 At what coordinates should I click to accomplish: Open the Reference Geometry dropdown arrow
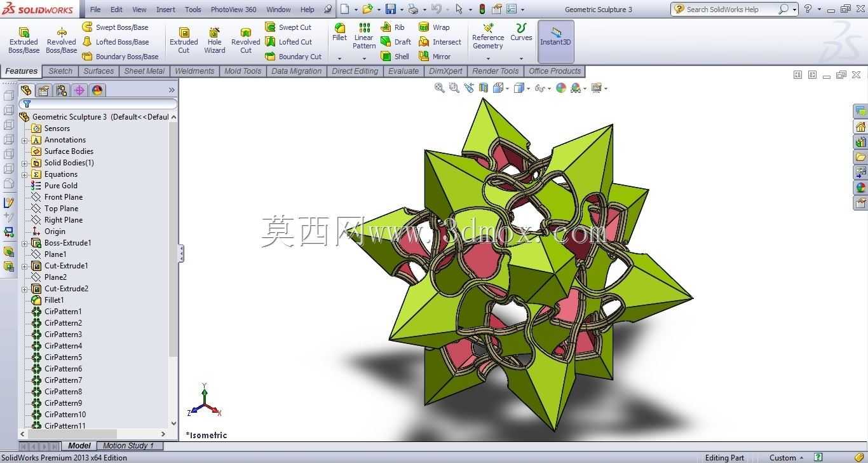click(x=488, y=59)
